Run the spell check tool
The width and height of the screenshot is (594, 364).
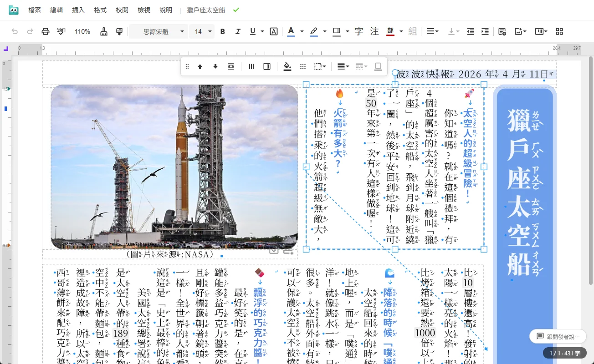(61, 31)
